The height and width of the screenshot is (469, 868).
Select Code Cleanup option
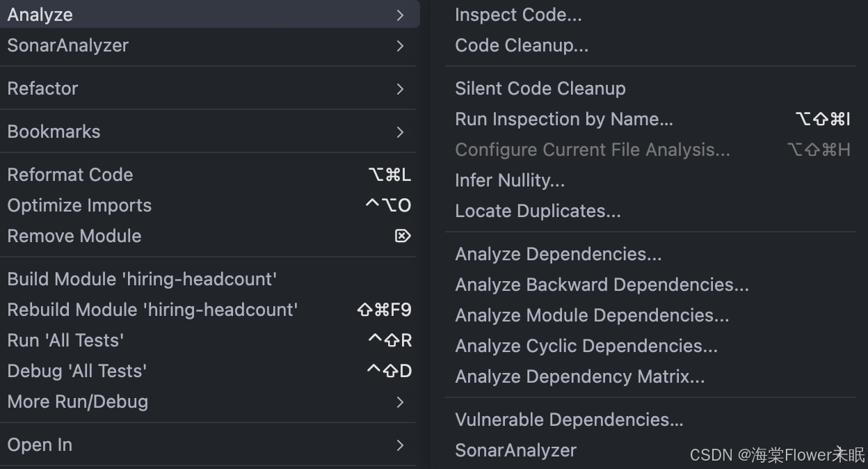coord(522,46)
